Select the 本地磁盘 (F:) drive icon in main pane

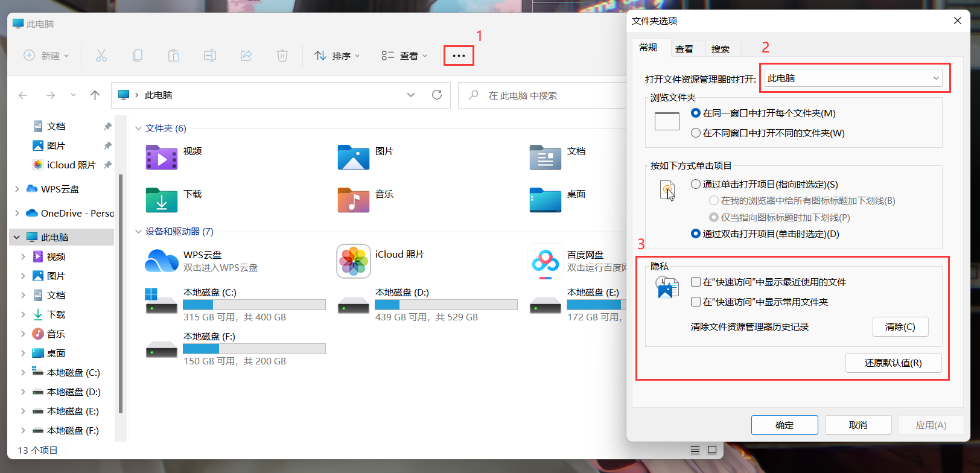pos(161,349)
